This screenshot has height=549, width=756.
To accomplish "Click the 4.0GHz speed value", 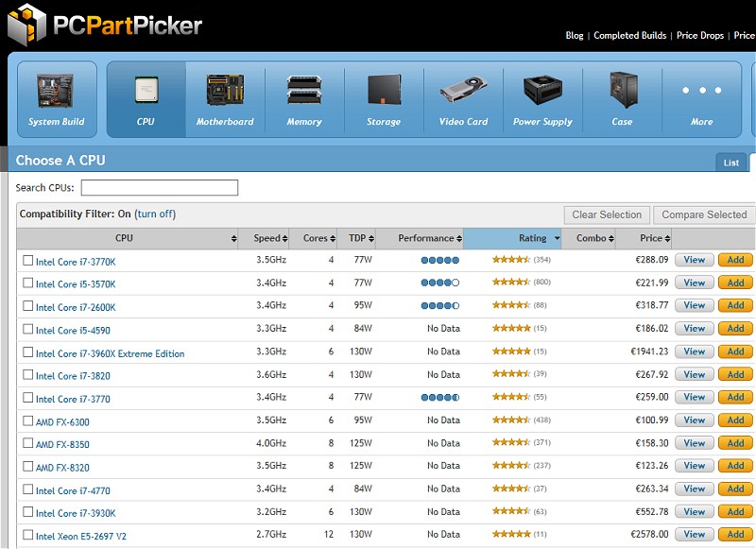I will click(271, 443).
